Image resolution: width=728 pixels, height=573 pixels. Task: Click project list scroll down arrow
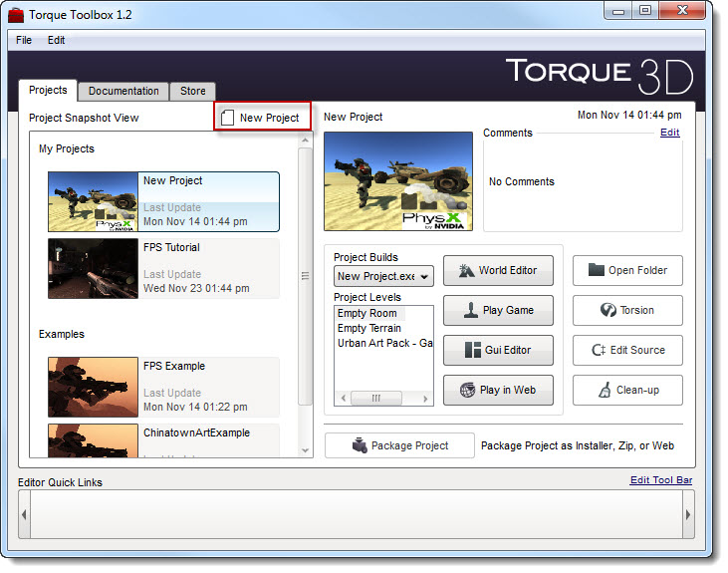[x=305, y=449]
